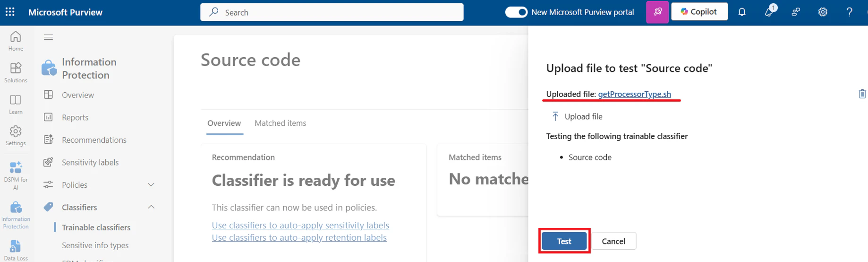
Task: Click the Recommendations list icon
Action: click(48, 139)
